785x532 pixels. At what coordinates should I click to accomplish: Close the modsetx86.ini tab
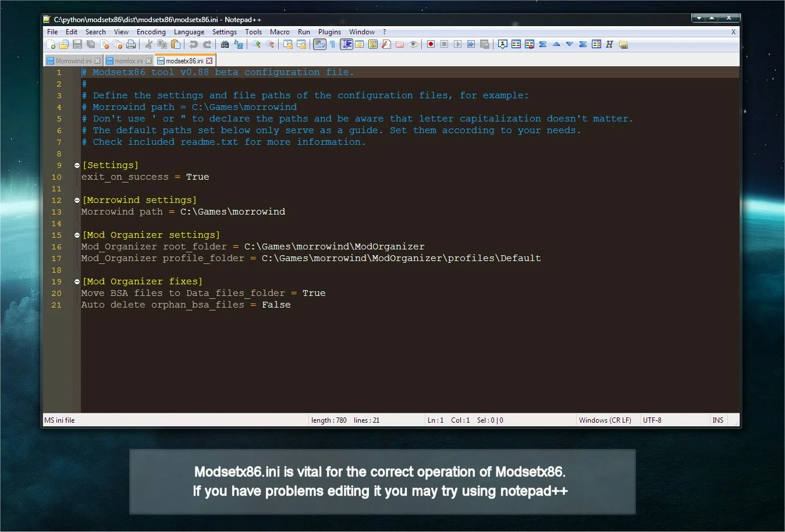[209, 61]
